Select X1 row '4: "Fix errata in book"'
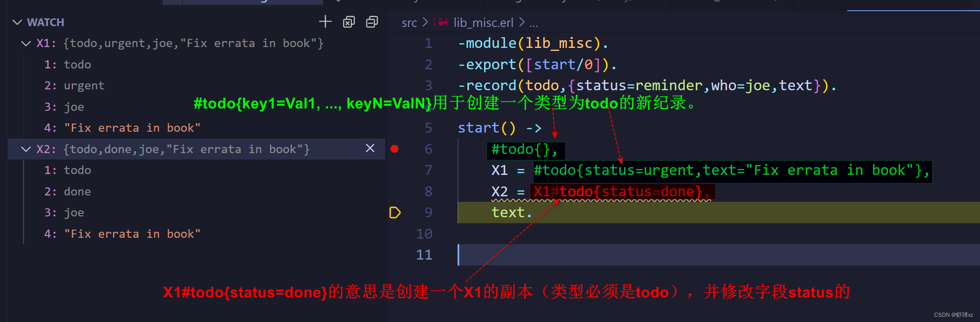The image size is (980, 322). [197, 128]
